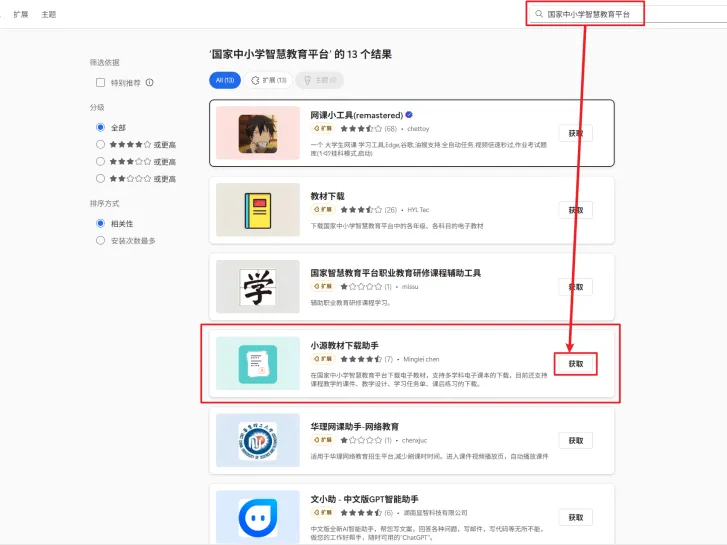Switch to the All (13) tab

coord(225,80)
